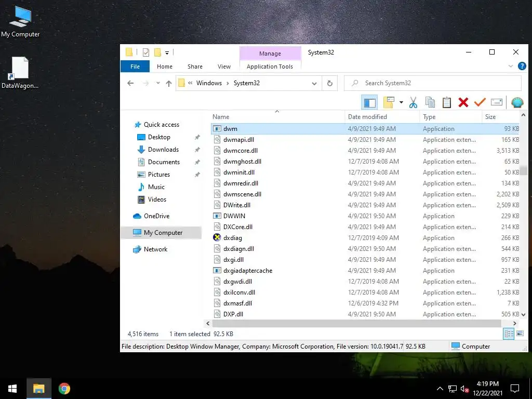Select OneDrive in navigation pane
The height and width of the screenshot is (399, 532).
pos(156,216)
